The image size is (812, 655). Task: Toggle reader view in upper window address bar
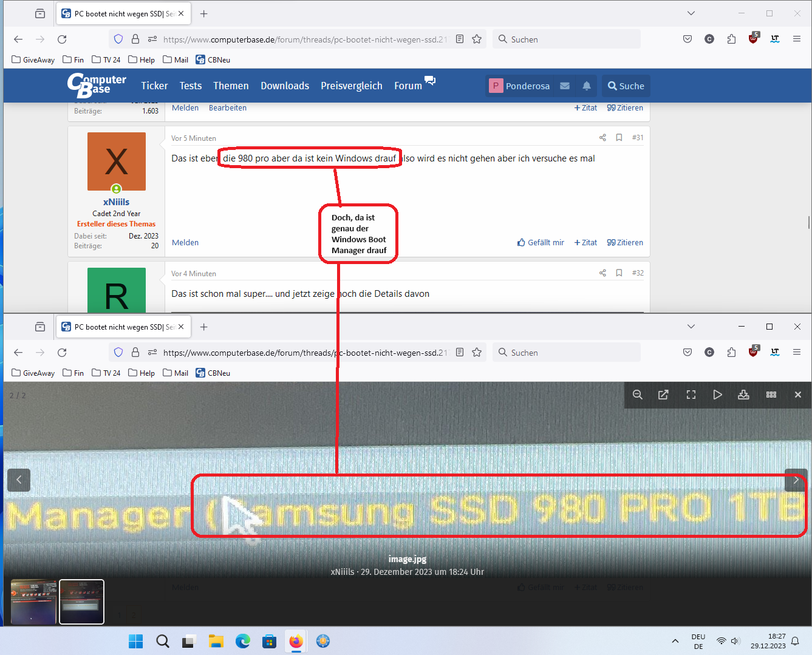coord(460,39)
